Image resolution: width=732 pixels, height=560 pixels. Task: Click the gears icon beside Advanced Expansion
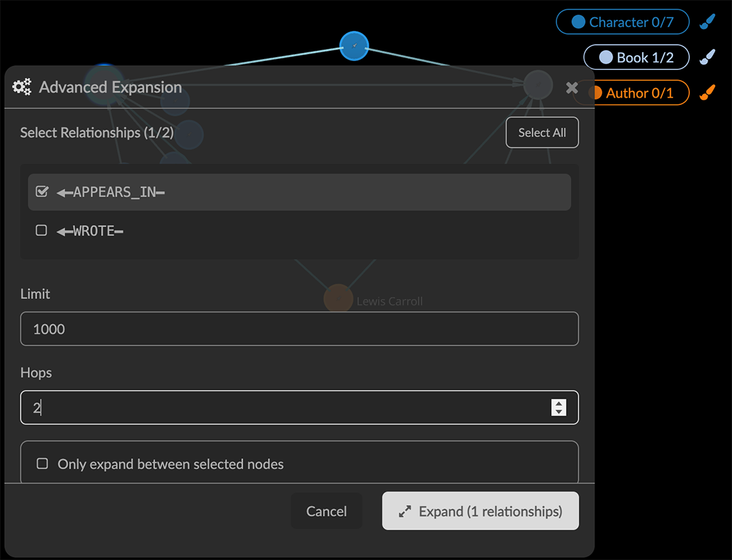22,87
